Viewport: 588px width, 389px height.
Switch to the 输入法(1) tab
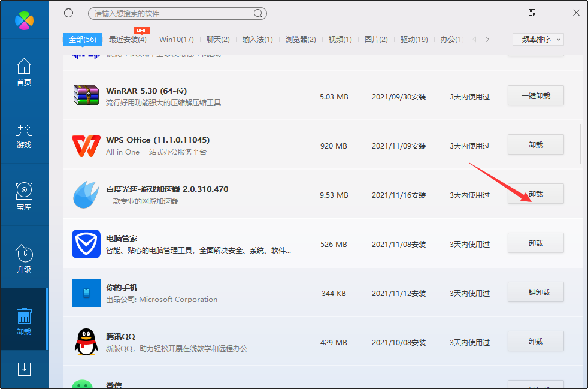click(257, 40)
